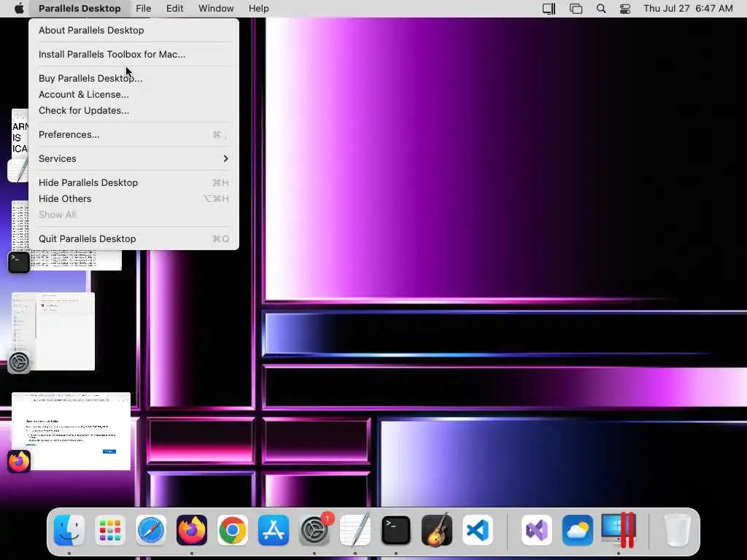747x560 pixels.
Task: Launch Terminal from the Dock
Action: (x=396, y=530)
